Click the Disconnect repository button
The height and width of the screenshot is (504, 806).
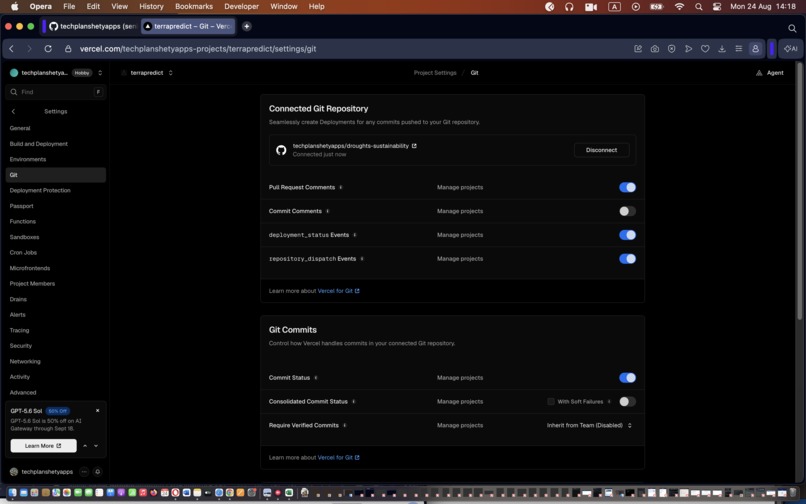601,150
